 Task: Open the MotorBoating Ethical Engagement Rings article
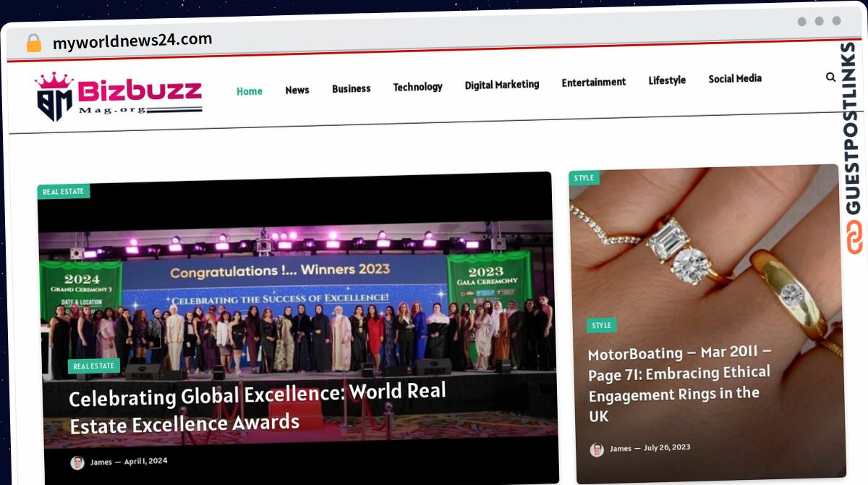tap(680, 384)
